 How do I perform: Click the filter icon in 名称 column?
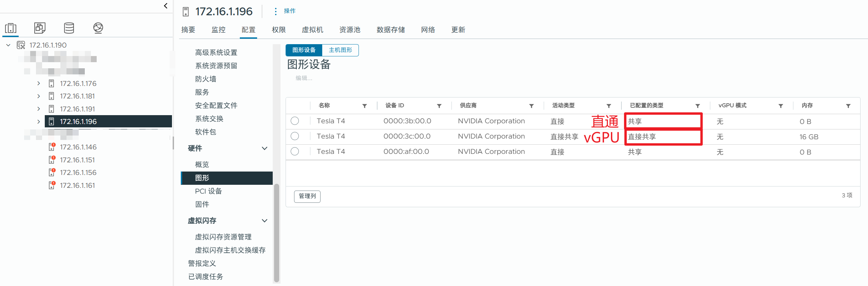[364, 106]
